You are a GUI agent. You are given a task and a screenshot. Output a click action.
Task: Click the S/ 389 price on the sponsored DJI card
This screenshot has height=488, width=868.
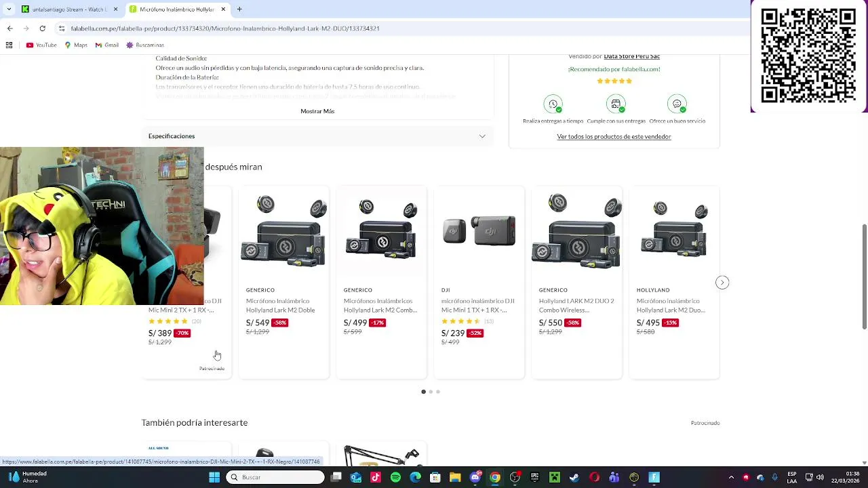160,333
